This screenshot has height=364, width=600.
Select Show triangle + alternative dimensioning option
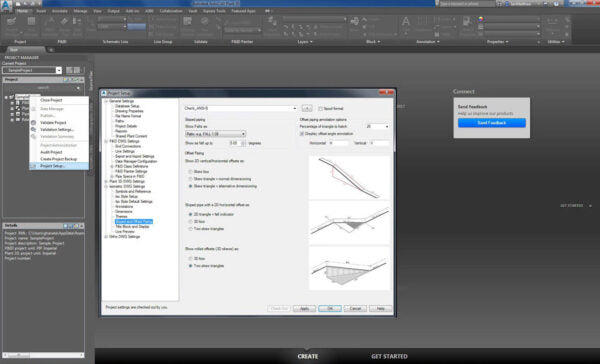click(x=190, y=186)
